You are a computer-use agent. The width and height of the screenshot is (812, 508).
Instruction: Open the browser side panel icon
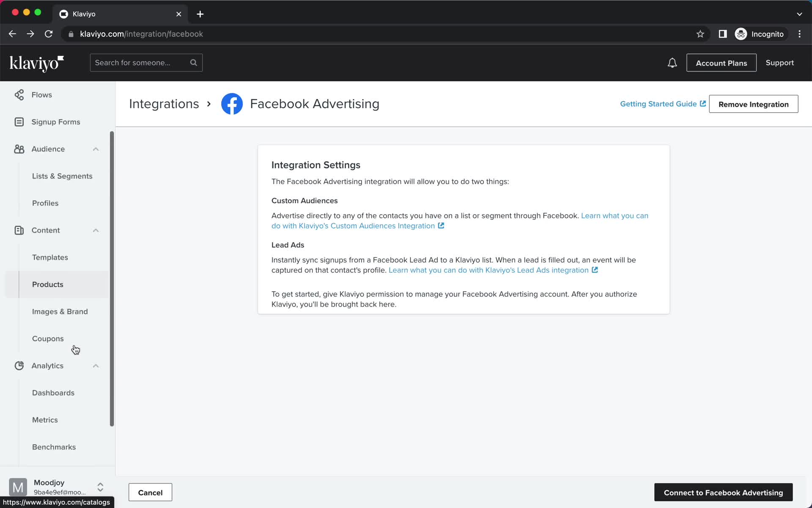click(x=723, y=34)
